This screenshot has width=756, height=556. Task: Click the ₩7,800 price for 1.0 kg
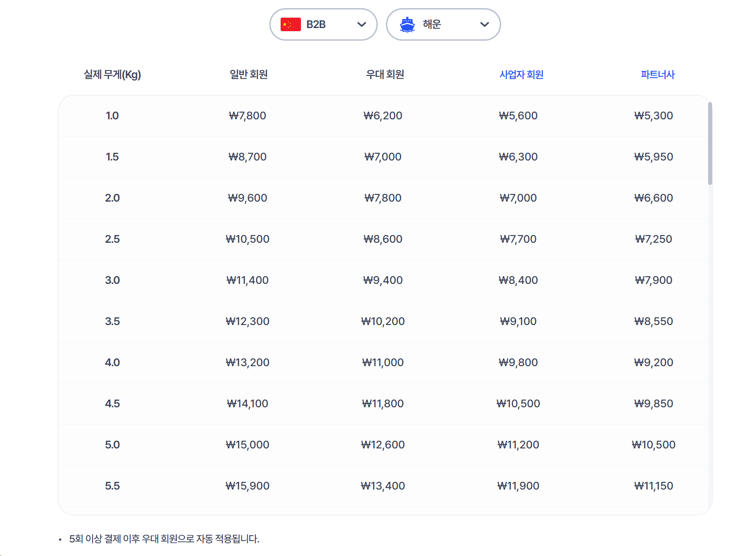coord(247,116)
